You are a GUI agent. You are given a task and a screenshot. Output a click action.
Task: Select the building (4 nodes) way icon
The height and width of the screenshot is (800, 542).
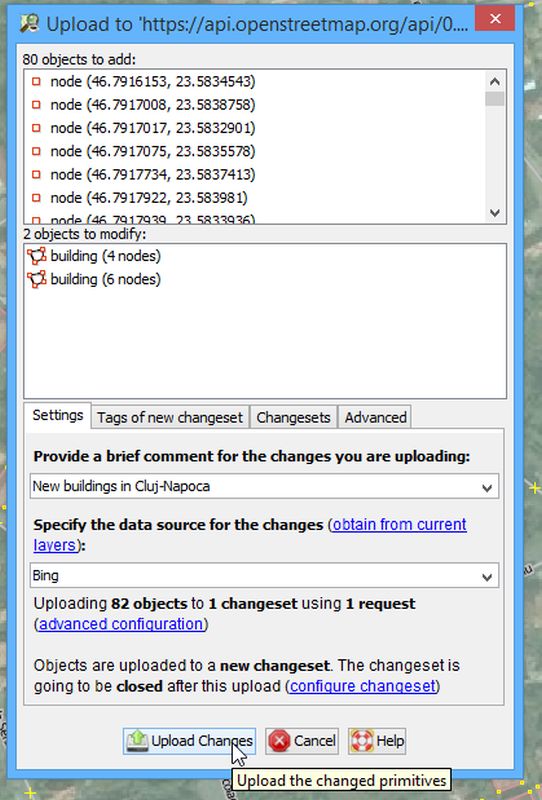click(x=36, y=256)
